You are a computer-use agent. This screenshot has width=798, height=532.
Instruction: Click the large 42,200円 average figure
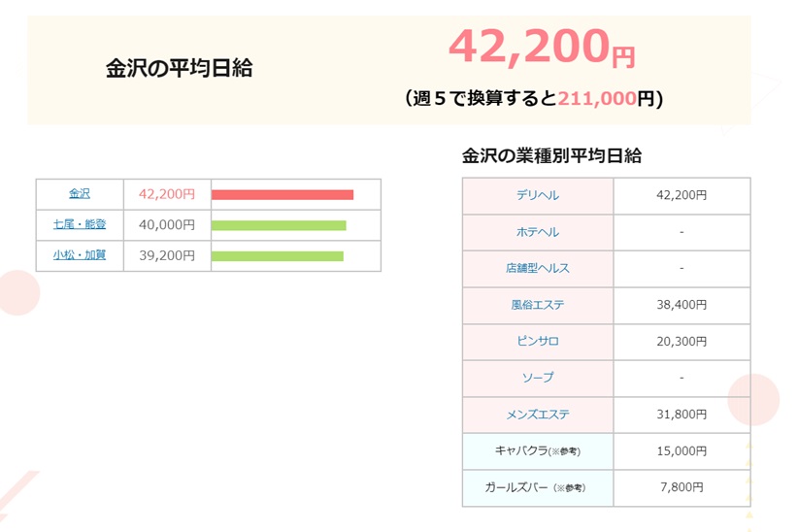pyautogui.click(x=541, y=47)
